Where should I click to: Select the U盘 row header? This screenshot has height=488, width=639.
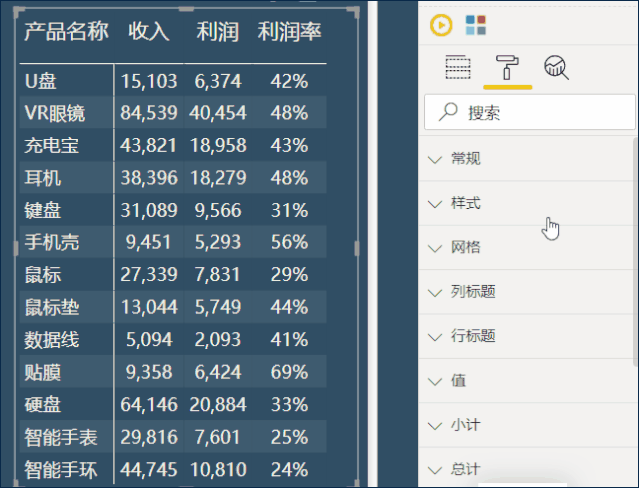(41, 81)
